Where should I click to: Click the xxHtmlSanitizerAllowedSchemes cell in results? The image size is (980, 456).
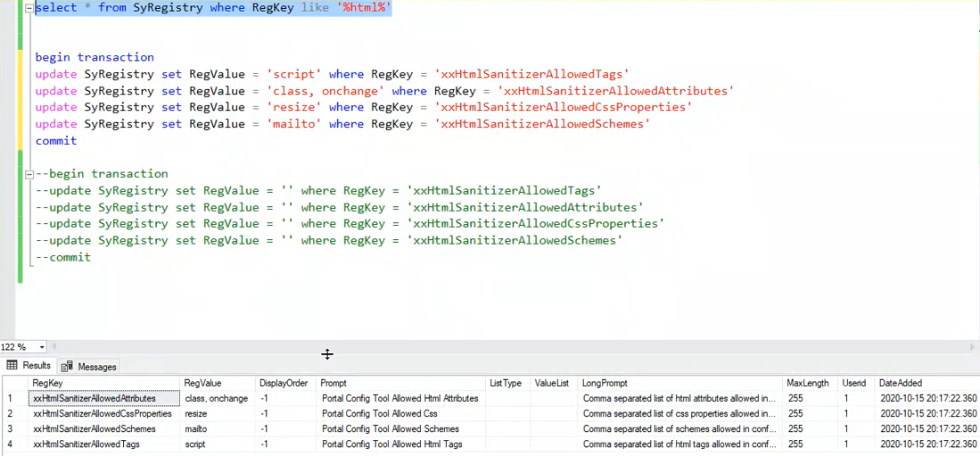[103, 429]
